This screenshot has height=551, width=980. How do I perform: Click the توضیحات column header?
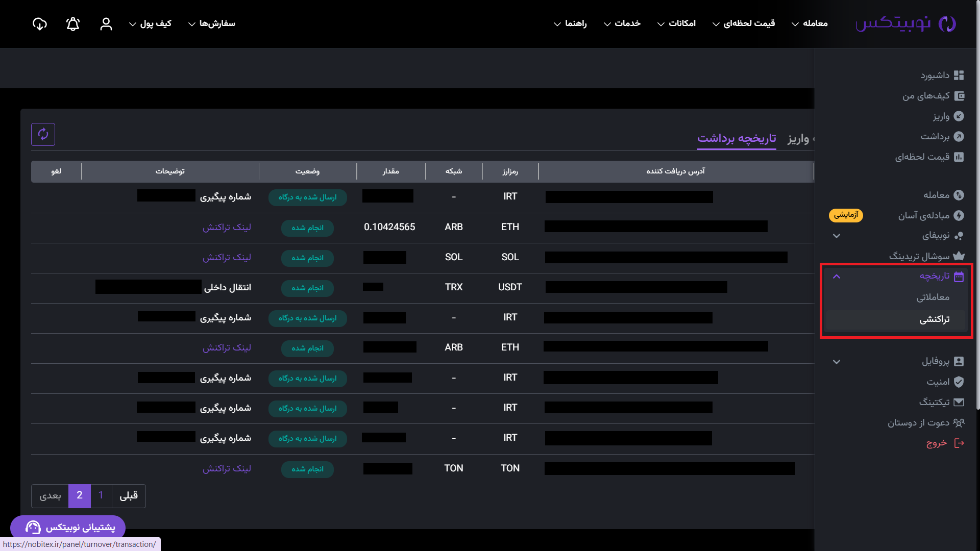click(170, 171)
